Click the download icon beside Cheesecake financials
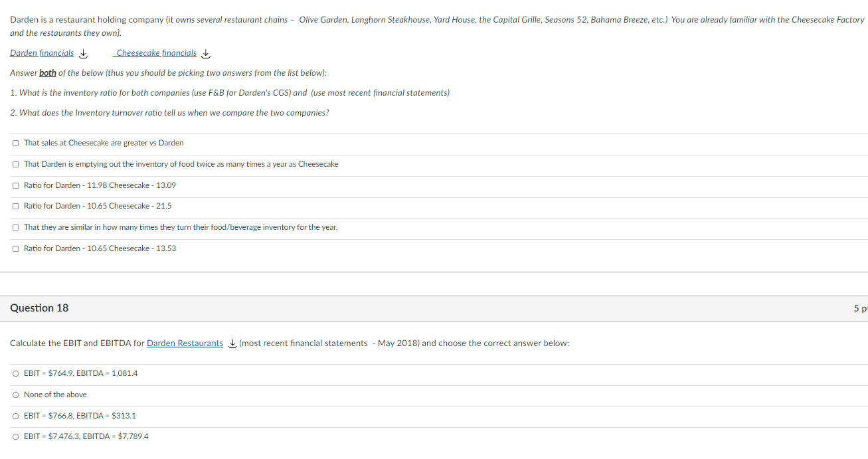868x459 pixels. 205,53
